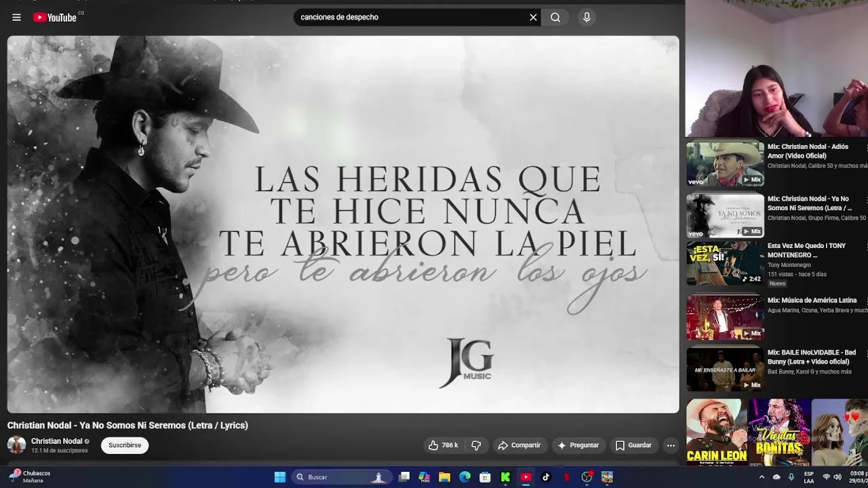Open the YouTube hamburger guide menu

(16, 18)
